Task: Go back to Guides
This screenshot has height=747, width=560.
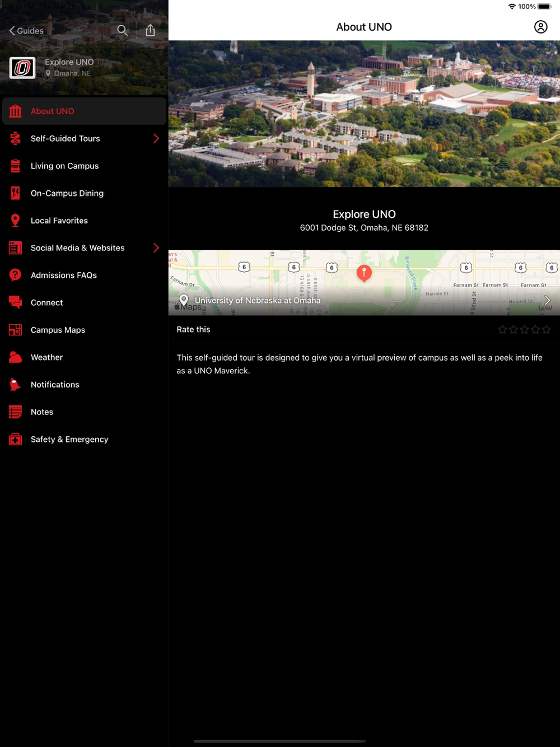Action: (x=26, y=31)
